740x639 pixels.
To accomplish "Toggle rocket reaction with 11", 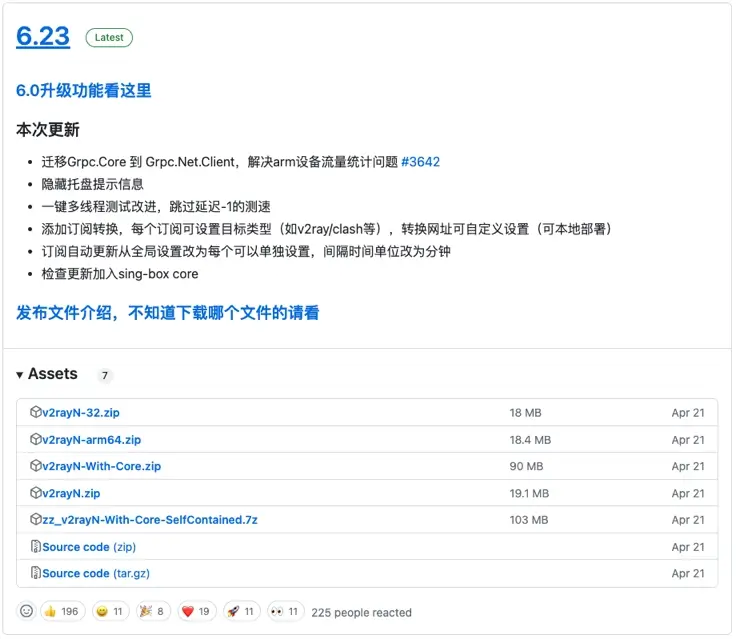I will click(242, 612).
